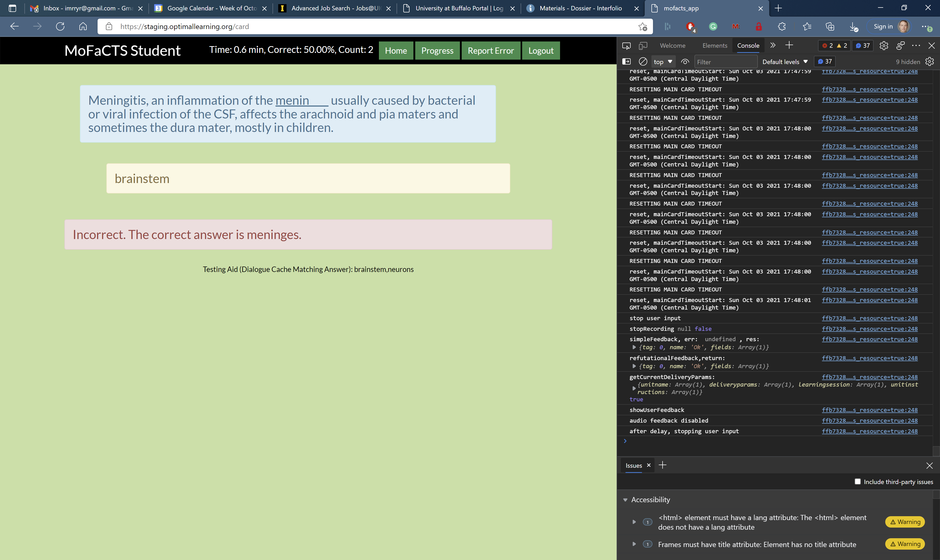The height and width of the screenshot is (560, 940).
Task: Switch to the Issues tab
Action: point(633,465)
